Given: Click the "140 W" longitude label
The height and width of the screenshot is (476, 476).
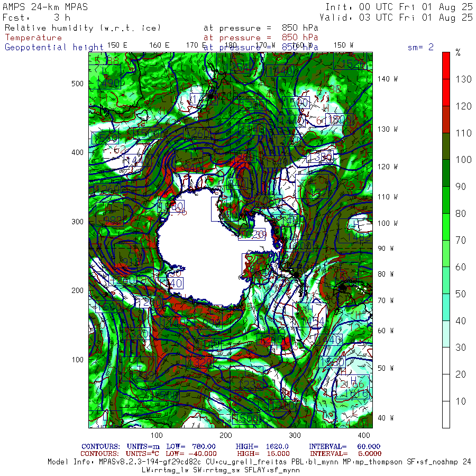Looking at the screenshot, I should (x=388, y=79).
